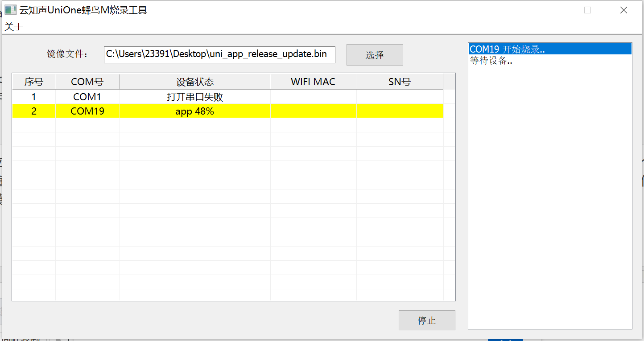This screenshot has width=644, height=341.
Task: Click the maximize window button
Action: coord(587,10)
